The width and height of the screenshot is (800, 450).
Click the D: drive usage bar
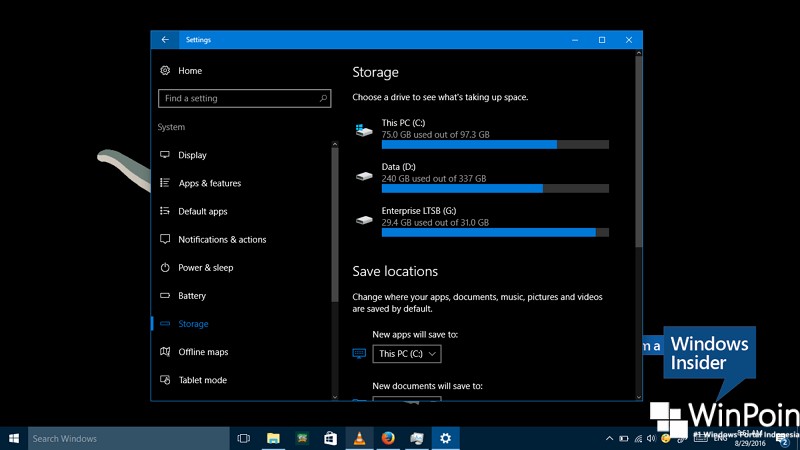click(x=495, y=189)
